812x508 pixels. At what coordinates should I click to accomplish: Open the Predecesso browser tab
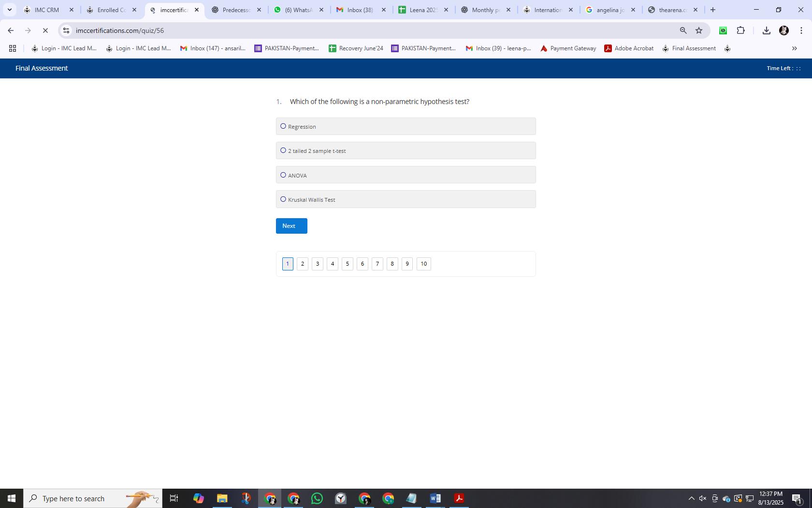coord(236,10)
